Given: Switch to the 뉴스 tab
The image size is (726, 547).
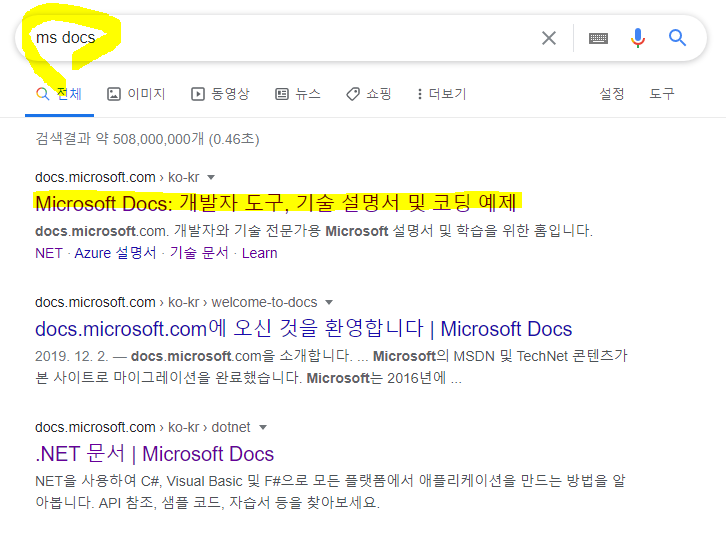Looking at the screenshot, I should pyautogui.click(x=298, y=94).
